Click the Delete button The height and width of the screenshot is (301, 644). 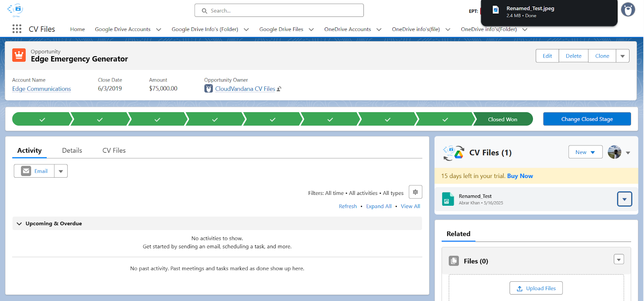[574, 56]
